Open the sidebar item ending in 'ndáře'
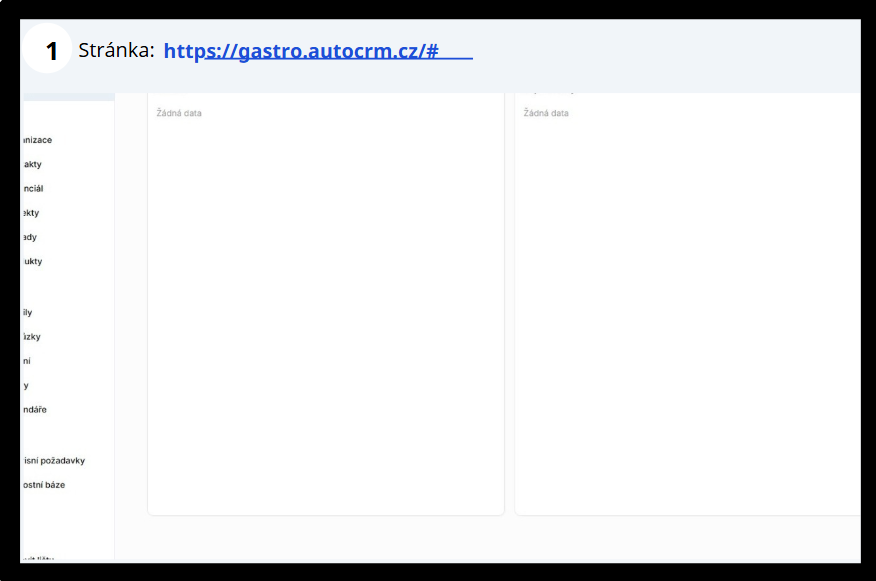This screenshot has width=876, height=581. [x=35, y=409]
